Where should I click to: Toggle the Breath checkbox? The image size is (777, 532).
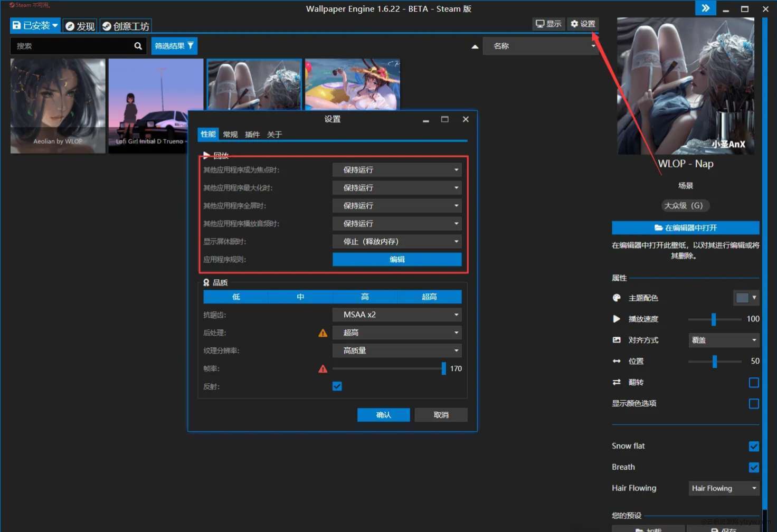(x=754, y=468)
